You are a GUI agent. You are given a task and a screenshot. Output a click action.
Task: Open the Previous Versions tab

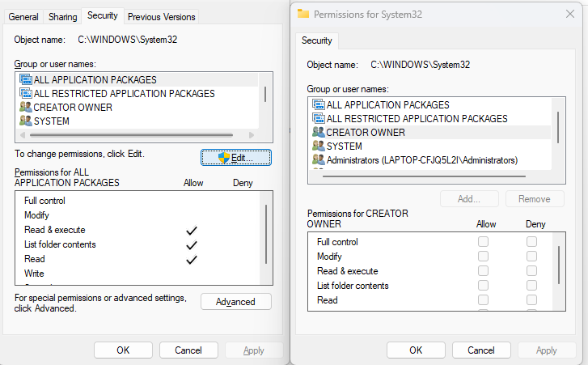point(162,17)
